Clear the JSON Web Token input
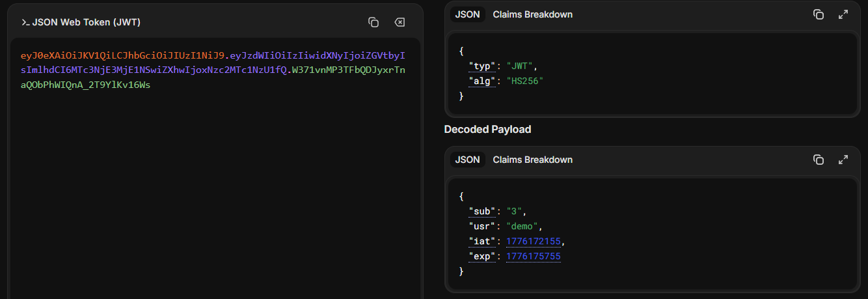 click(400, 23)
